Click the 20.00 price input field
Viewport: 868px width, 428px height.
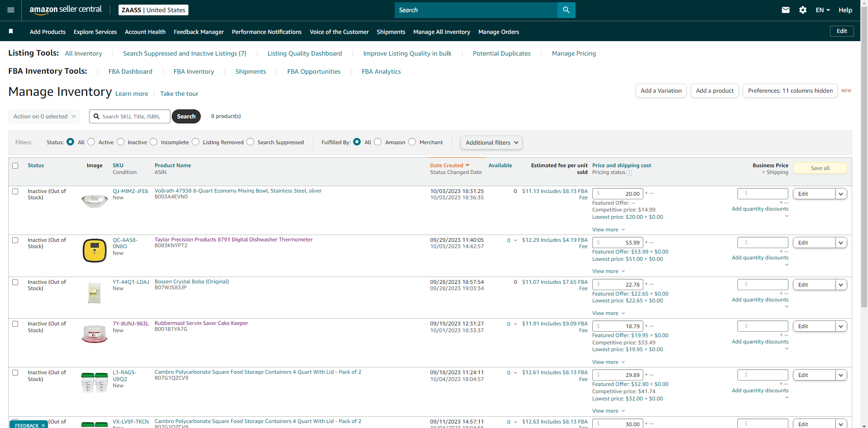[618, 194]
